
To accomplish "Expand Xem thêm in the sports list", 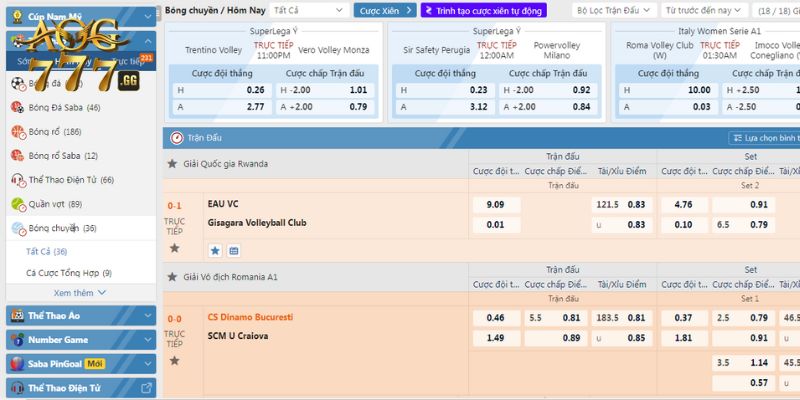I will pos(79,293).
